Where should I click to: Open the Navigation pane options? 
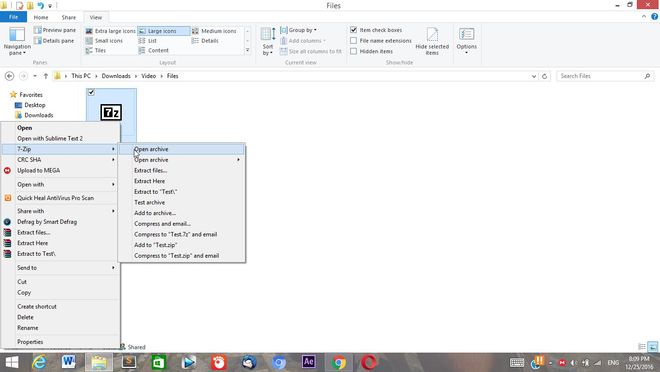tap(17, 41)
